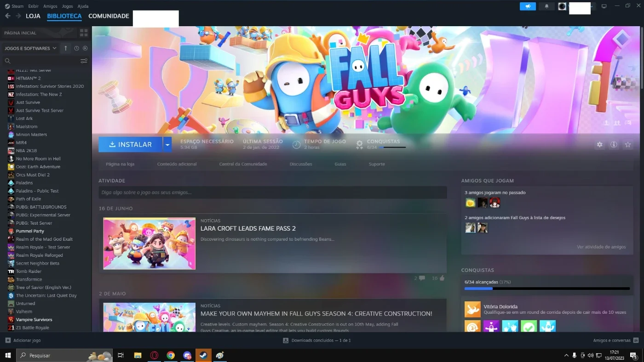Viewport: 644px width, 362px height.
Task: Open the Discussões link
Action: pyautogui.click(x=301, y=164)
